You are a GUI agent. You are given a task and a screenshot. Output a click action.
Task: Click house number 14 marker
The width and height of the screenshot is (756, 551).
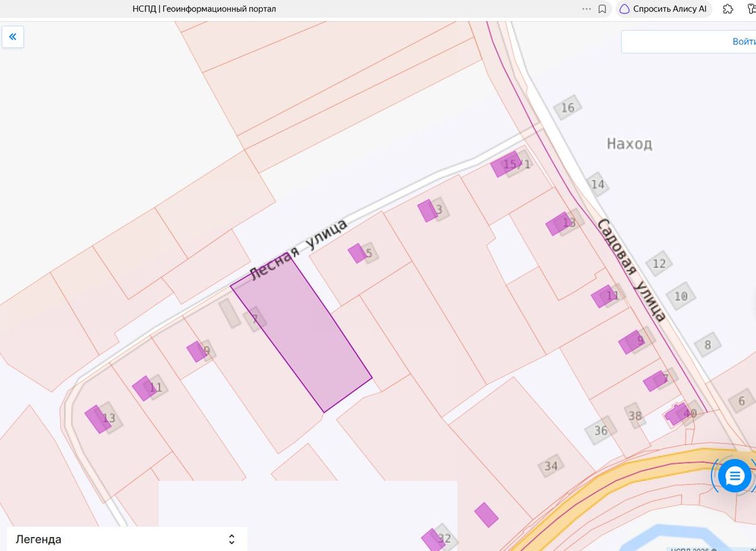[x=597, y=184]
